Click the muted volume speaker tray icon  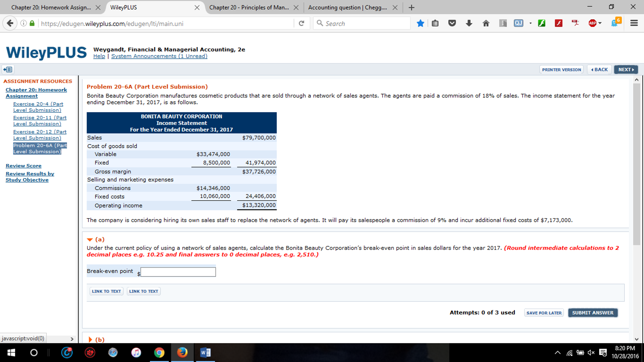pos(591,353)
